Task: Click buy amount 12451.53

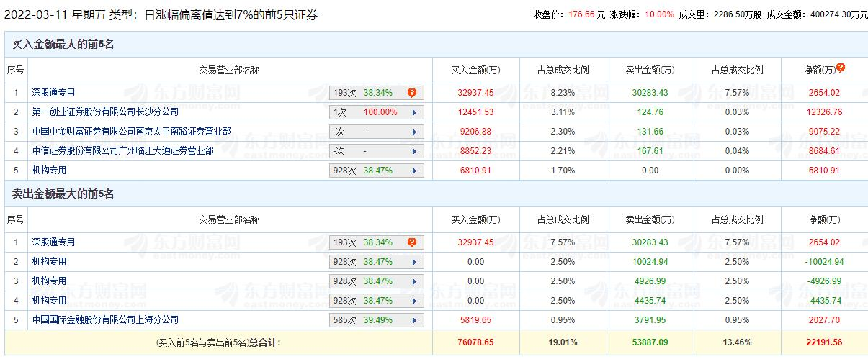Action: [x=475, y=112]
